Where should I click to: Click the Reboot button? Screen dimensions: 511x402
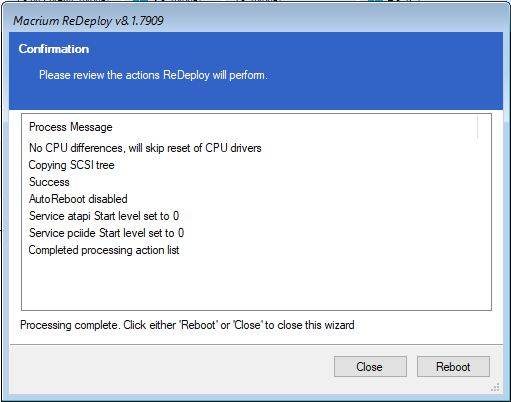coord(453,367)
